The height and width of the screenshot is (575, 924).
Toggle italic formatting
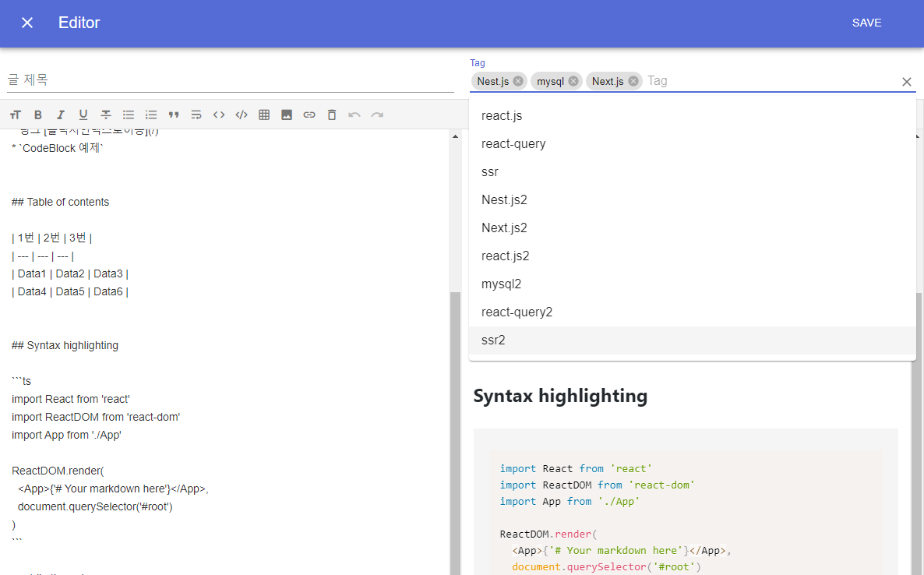pyautogui.click(x=61, y=115)
